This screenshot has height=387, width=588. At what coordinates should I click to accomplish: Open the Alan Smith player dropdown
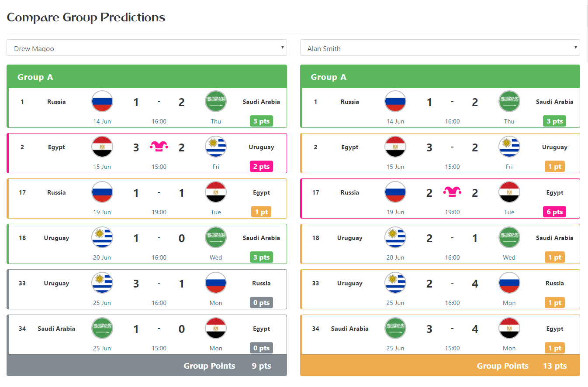tap(440, 48)
